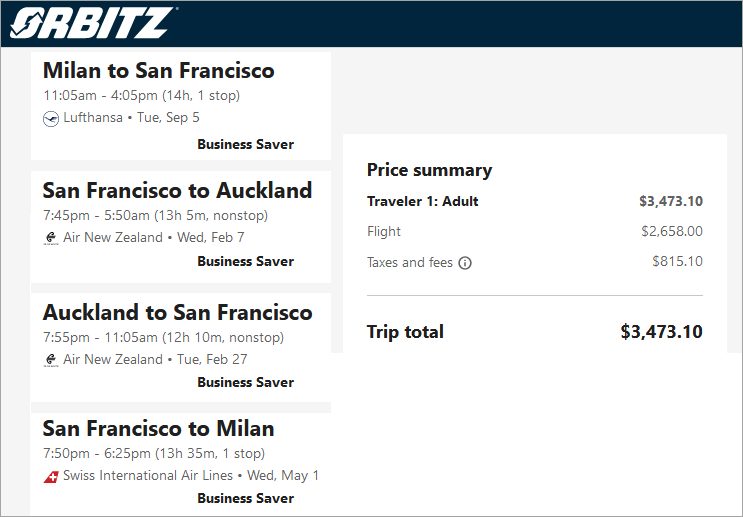Click Business Saver on San Francisco to Auckland
This screenshot has width=743, height=517.
[x=245, y=261]
